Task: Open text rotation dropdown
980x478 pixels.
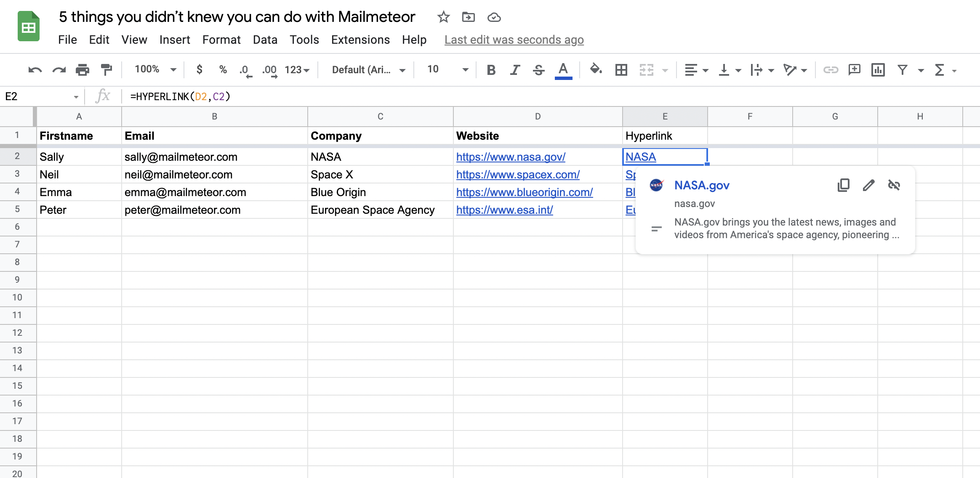Action: [795, 70]
